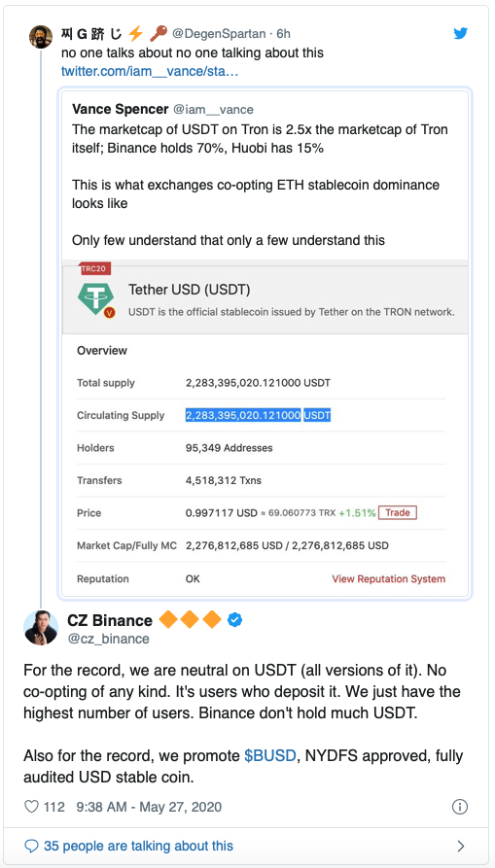This screenshot has height=868, width=495.
Task: Click the Tether USDT logo
Action: tap(95, 299)
